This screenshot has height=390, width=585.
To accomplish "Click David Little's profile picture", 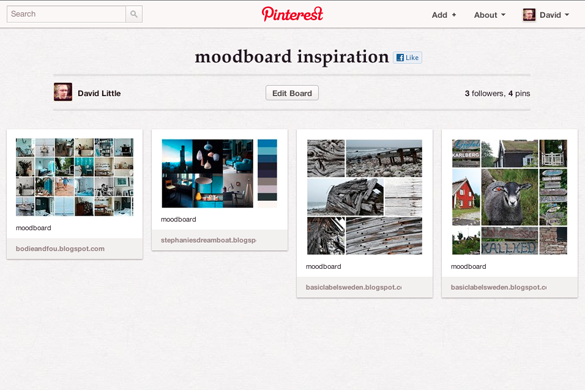I will [63, 92].
